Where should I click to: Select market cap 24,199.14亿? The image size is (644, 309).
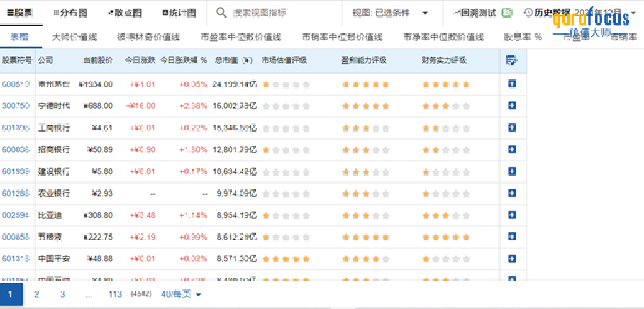pyautogui.click(x=235, y=84)
